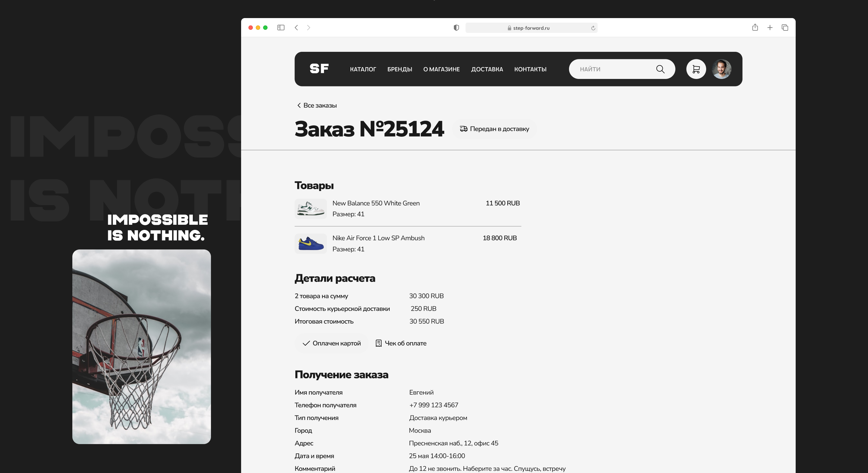The height and width of the screenshot is (473, 868).
Task: Open the shopping cart icon
Action: (696, 69)
